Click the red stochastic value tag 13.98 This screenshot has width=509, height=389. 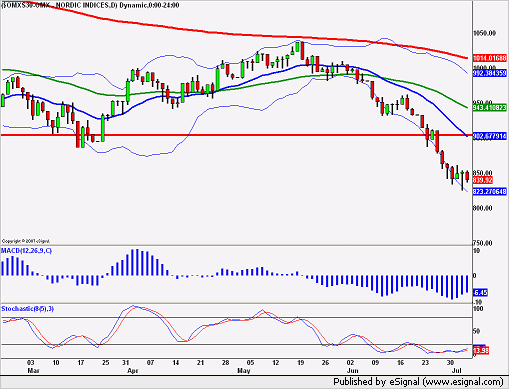[x=481, y=351]
